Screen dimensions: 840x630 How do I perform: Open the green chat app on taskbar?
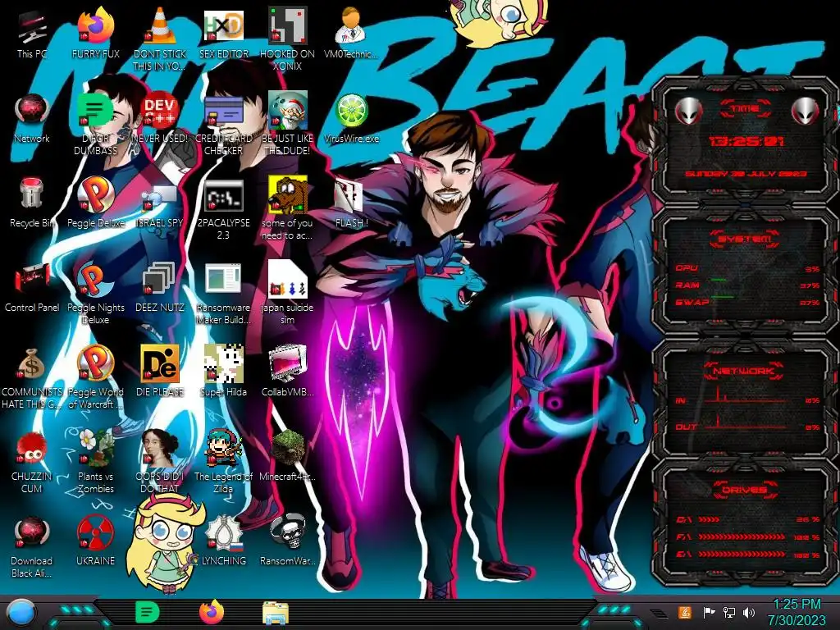[148, 612]
